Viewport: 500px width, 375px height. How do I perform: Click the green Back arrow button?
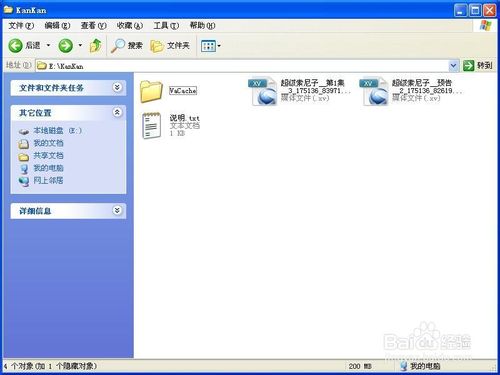pos(15,45)
